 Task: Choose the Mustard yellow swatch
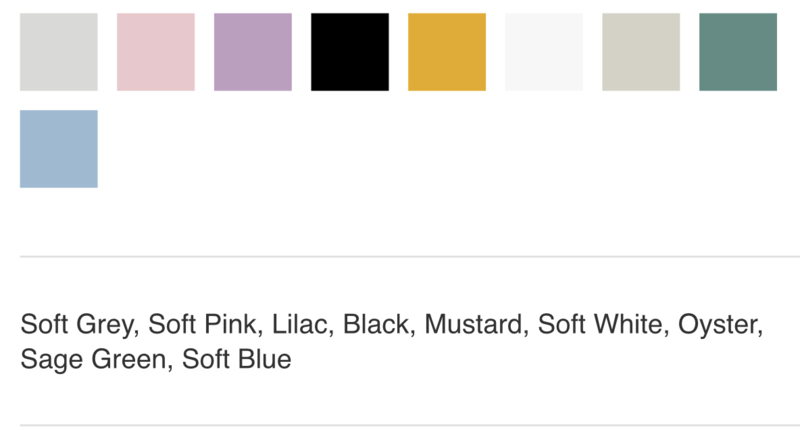(x=447, y=52)
